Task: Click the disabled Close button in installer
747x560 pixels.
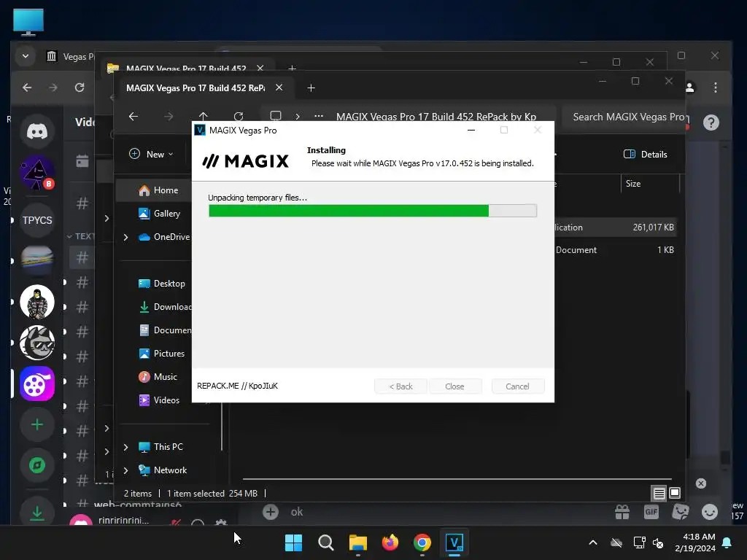Action: point(454,386)
